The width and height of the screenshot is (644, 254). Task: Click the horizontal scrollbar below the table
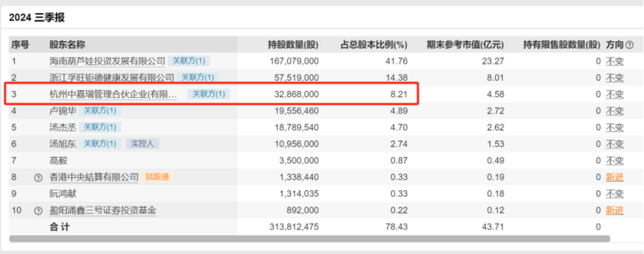(309, 239)
